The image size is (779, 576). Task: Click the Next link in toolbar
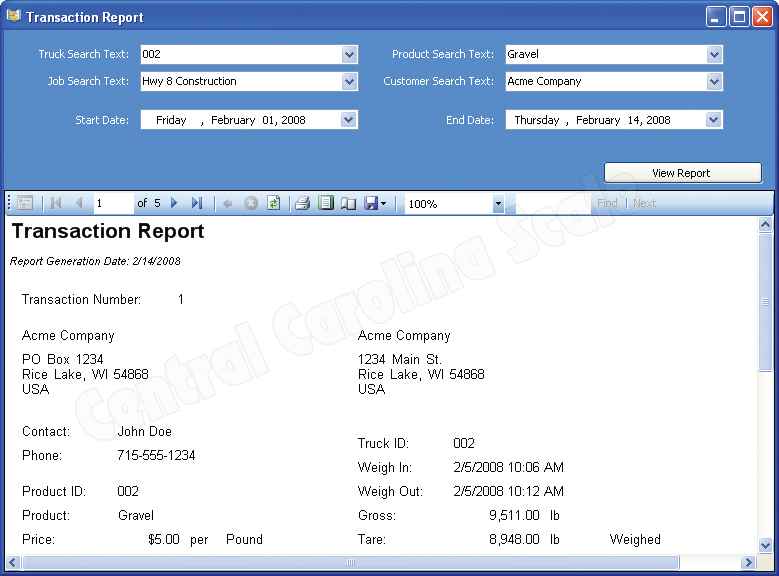click(644, 203)
